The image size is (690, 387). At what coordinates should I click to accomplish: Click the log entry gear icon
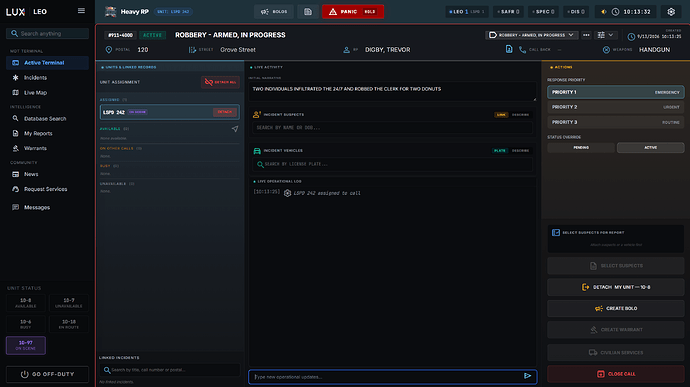point(287,193)
